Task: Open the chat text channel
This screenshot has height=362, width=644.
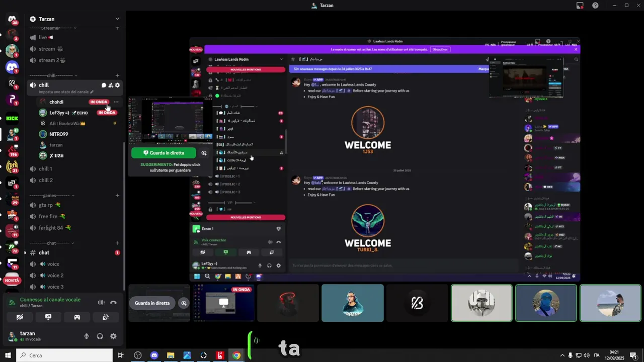Action: (x=74, y=252)
